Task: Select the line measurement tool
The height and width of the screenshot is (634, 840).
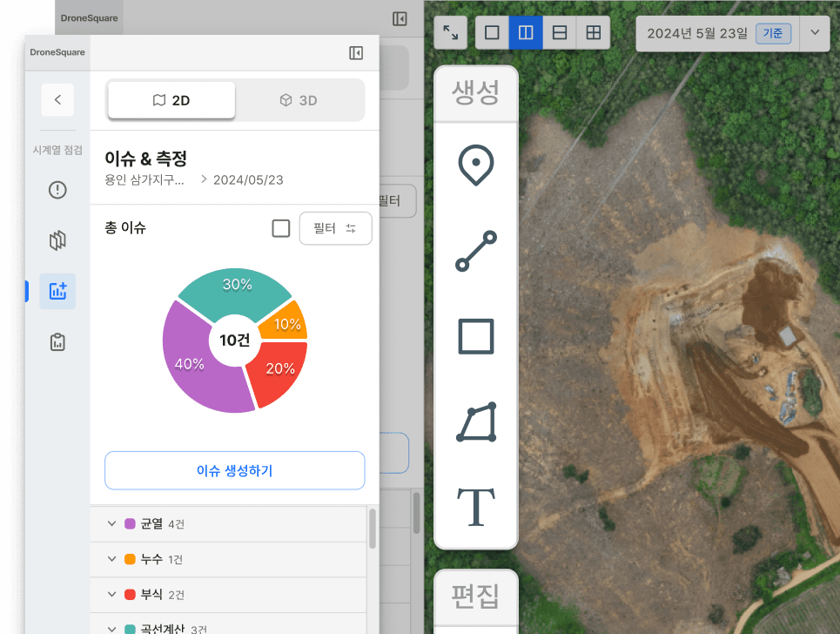Action: (x=475, y=251)
